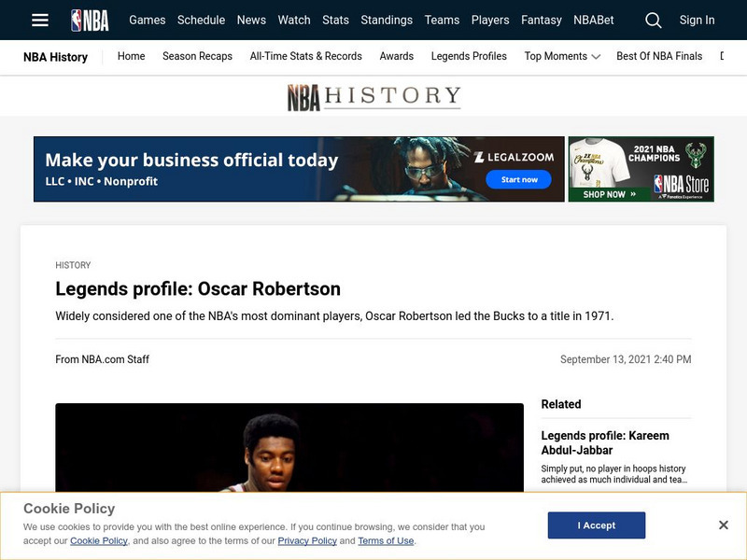This screenshot has width=747, height=560.
Task: Click the date September 13, 2021 2:40 PM
Action: pyautogui.click(x=626, y=359)
